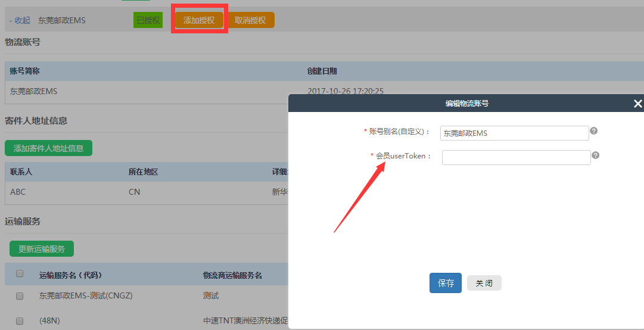Screen dimensions: 644x330
Task: Check the (48N) service row checkbox
Action: [x=20, y=320]
